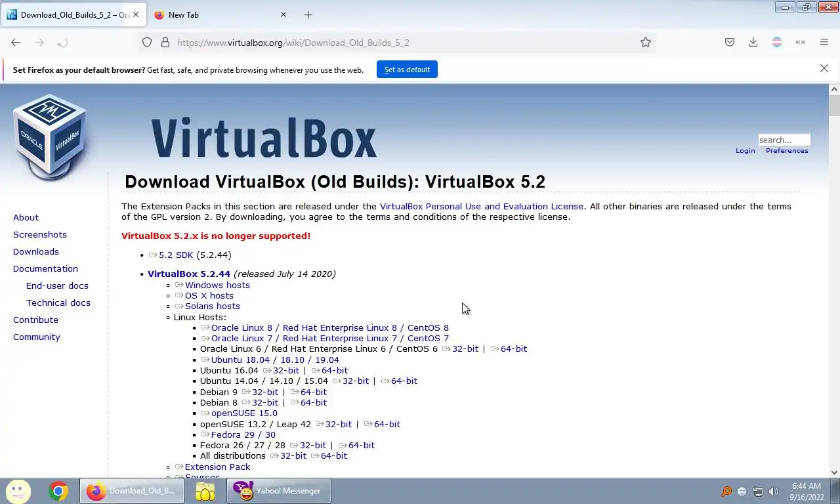Open the VirtualBox 5.2.44 heading link
840x504 pixels.
[x=189, y=274]
